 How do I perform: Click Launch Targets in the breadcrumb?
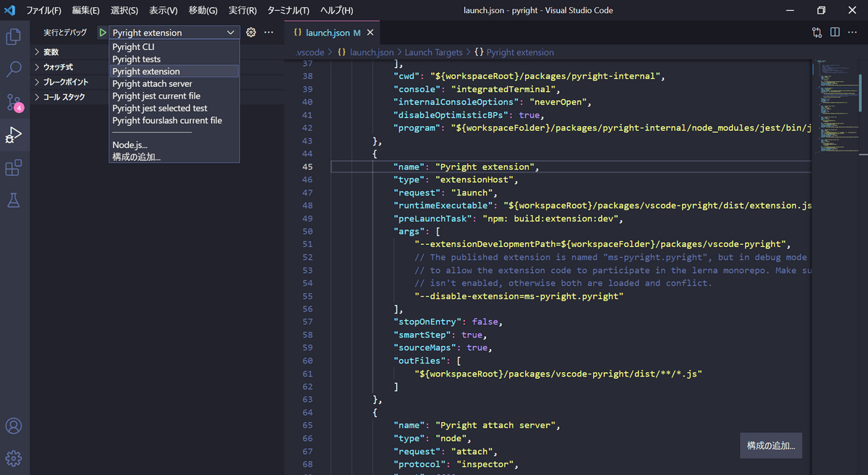(x=433, y=52)
